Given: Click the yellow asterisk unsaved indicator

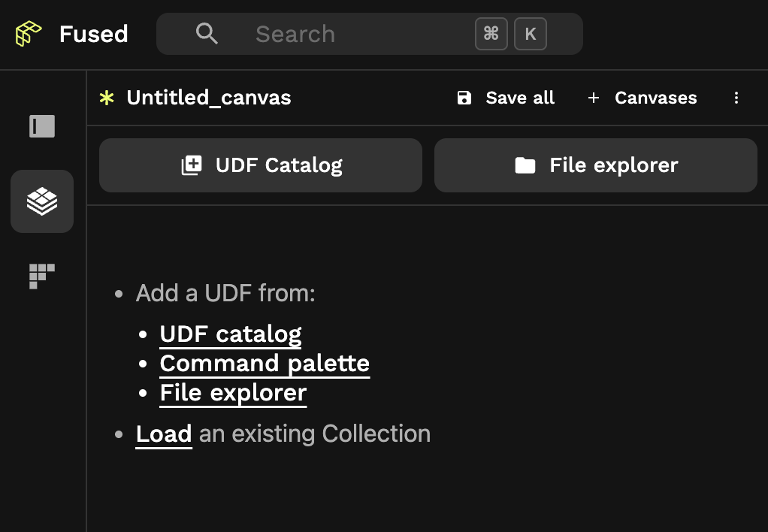Looking at the screenshot, I should [107, 98].
